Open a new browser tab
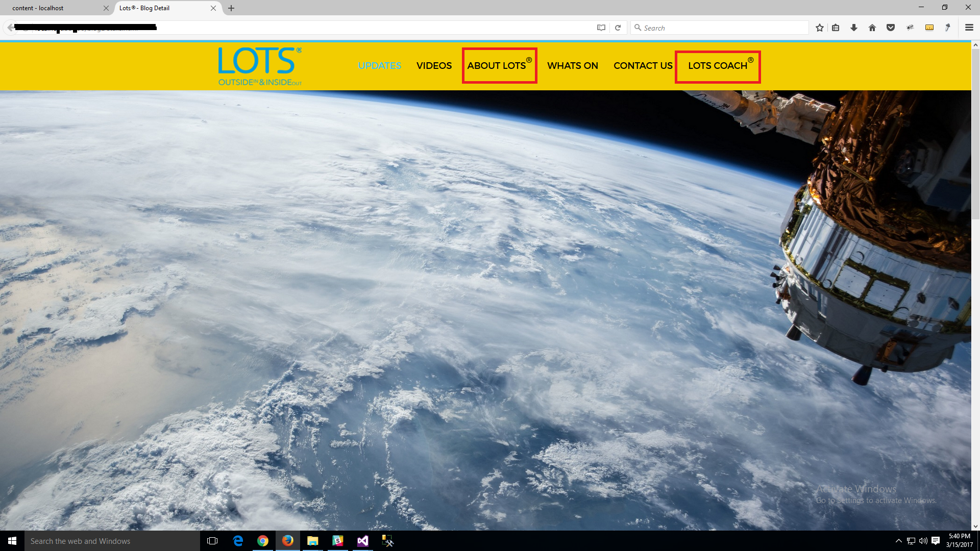Viewport: 980px width, 551px height. tap(231, 8)
